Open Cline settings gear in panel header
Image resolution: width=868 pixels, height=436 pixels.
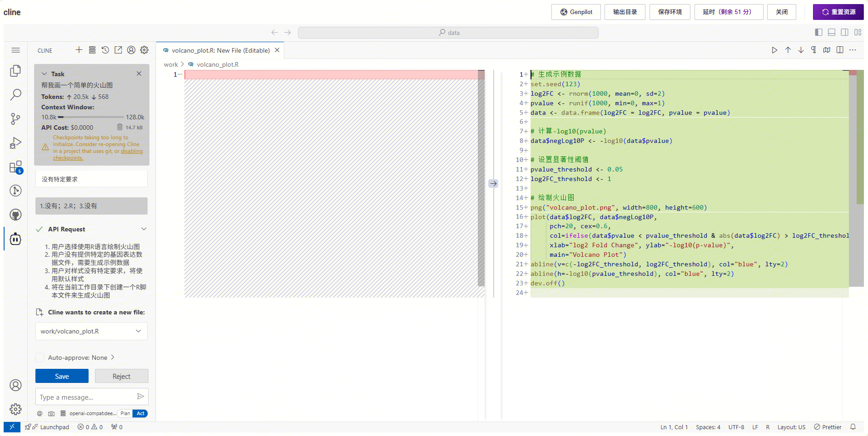tap(144, 50)
